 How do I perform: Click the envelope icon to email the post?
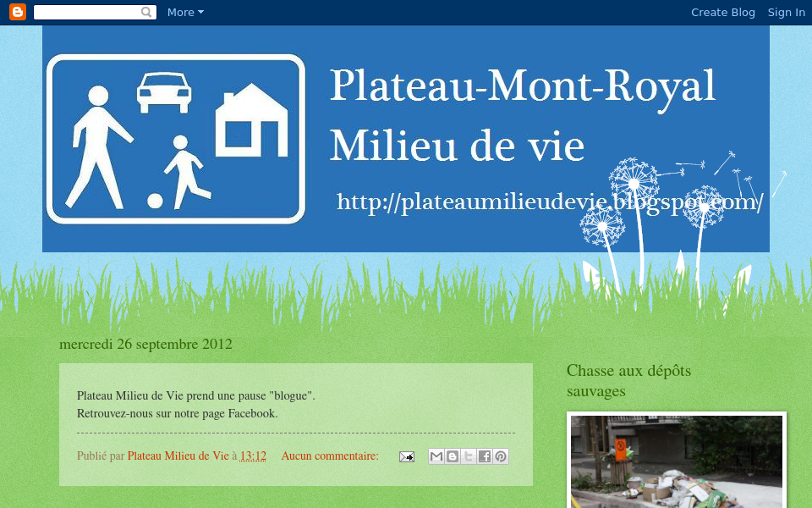[x=406, y=456]
